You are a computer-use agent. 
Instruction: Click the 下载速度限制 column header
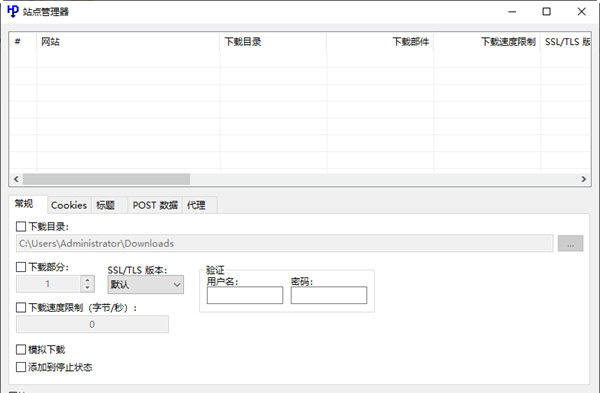point(487,42)
